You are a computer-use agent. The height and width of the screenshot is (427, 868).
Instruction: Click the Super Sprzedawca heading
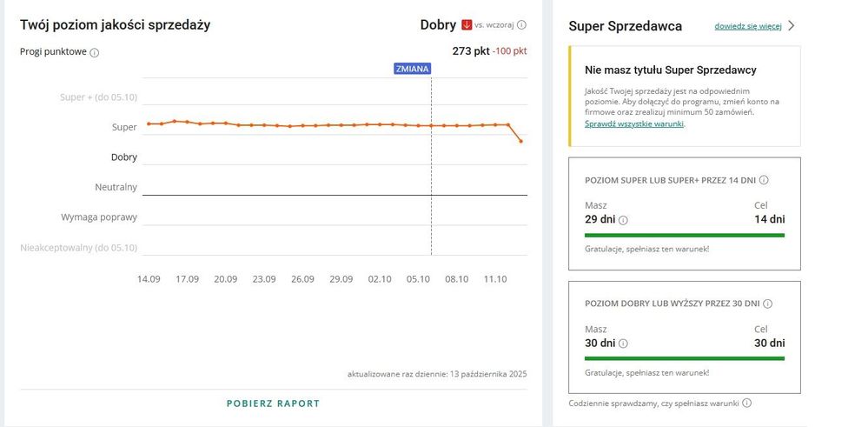point(625,26)
